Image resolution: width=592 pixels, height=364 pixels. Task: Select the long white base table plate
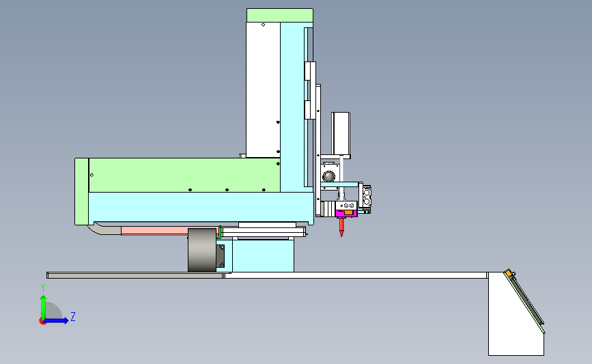pyautogui.click(x=355, y=275)
